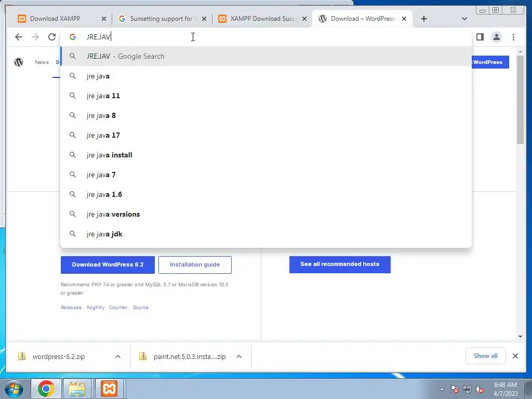Expand options for wordpress-6.2.zip download
Viewport: 532px width, 399px height.
[x=118, y=356]
